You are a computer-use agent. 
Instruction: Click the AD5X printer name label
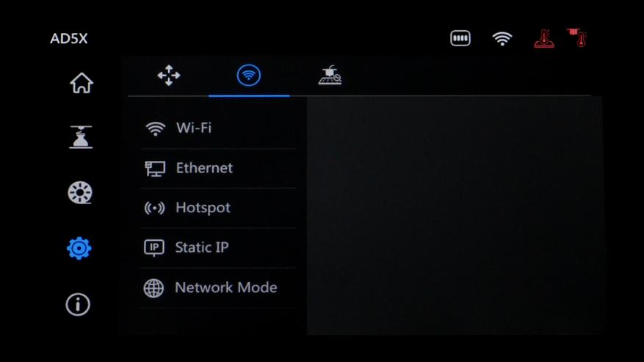point(68,39)
